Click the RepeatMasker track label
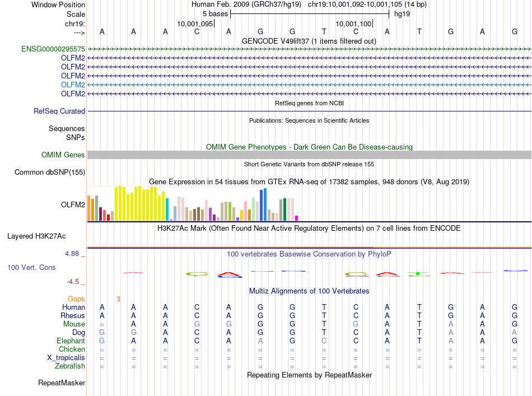The width and height of the screenshot is (532, 396). [x=62, y=383]
